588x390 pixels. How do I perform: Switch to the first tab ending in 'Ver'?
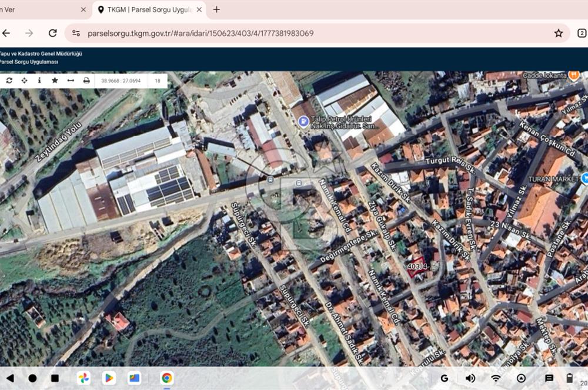(41, 9)
